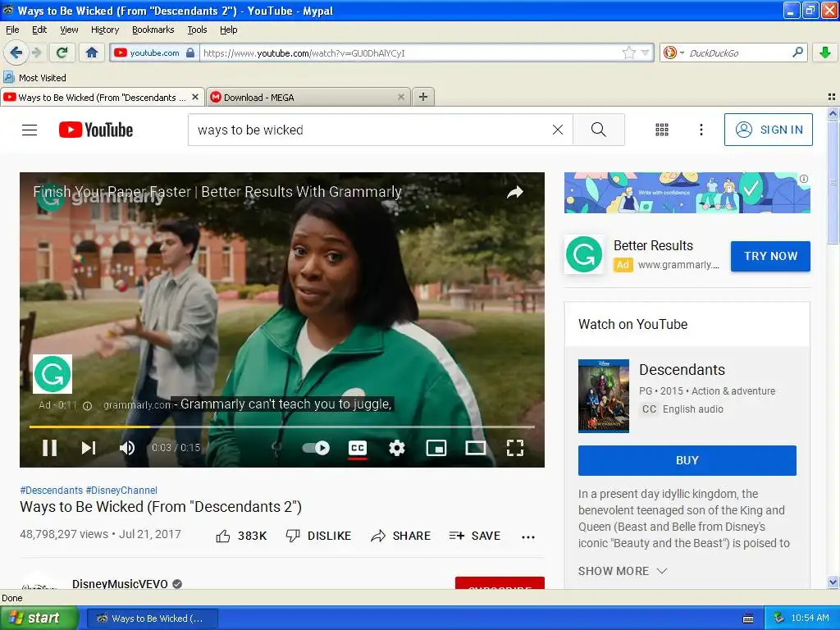Open more actions ellipsis below the video
The image size is (840, 630).
click(x=528, y=536)
